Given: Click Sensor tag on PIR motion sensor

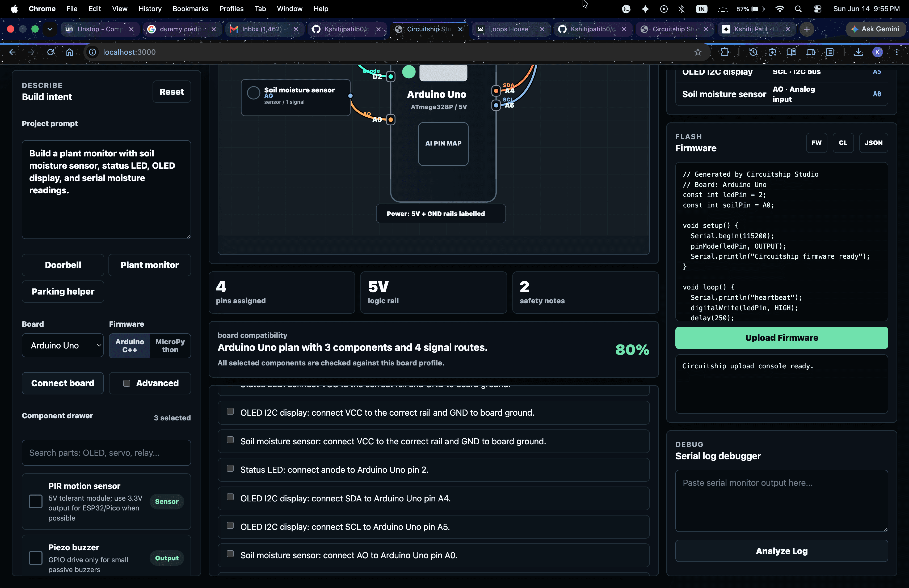Looking at the screenshot, I should 167,501.
